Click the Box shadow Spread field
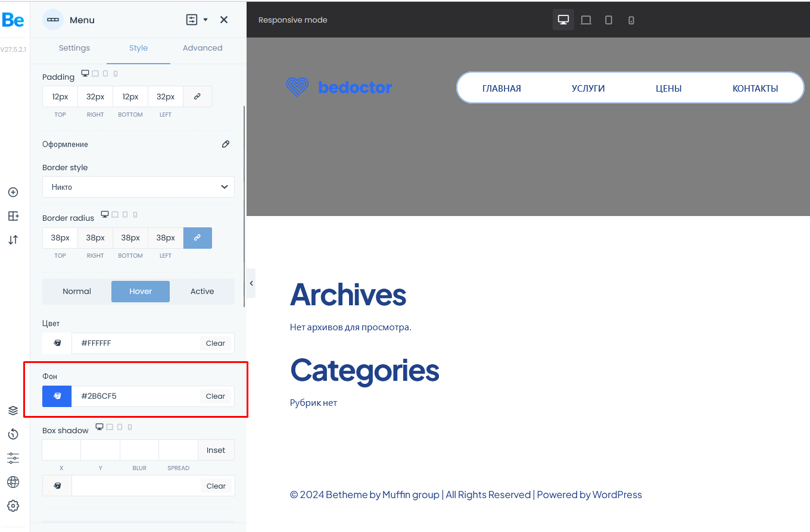This screenshot has height=532, width=810. [178, 450]
